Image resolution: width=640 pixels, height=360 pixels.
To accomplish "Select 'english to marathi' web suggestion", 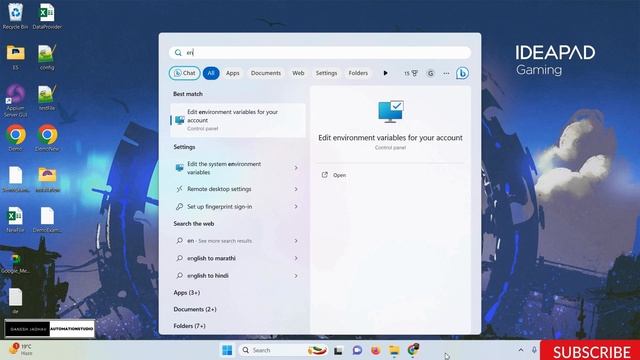I will tap(230, 258).
